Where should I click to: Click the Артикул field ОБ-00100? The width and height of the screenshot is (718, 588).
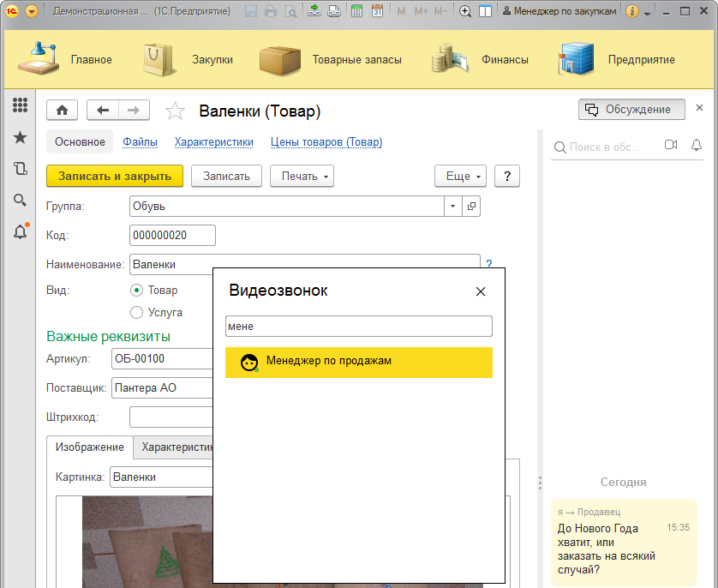pos(163,358)
